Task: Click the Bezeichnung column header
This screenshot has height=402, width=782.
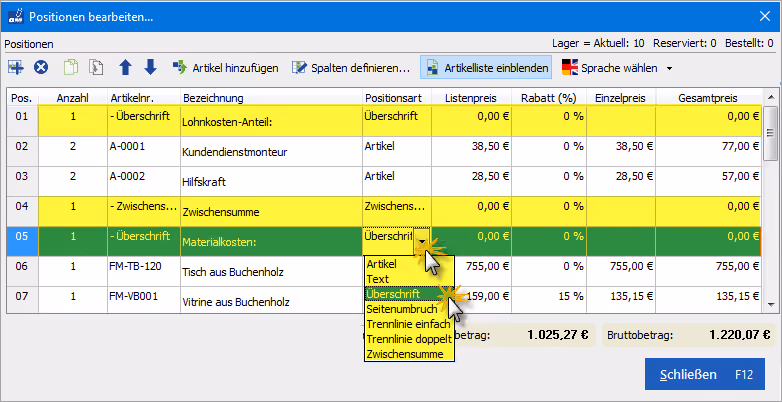Action: point(271,98)
